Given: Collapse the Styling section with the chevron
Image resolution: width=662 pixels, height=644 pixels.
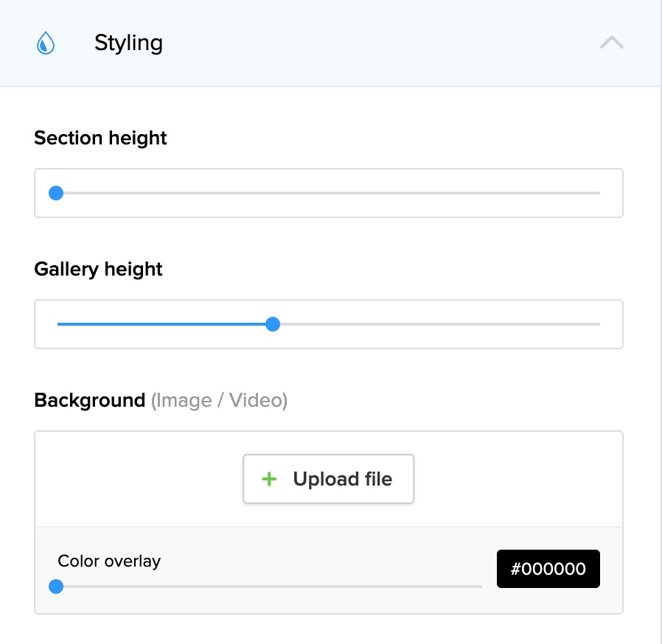Looking at the screenshot, I should [x=611, y=43].
